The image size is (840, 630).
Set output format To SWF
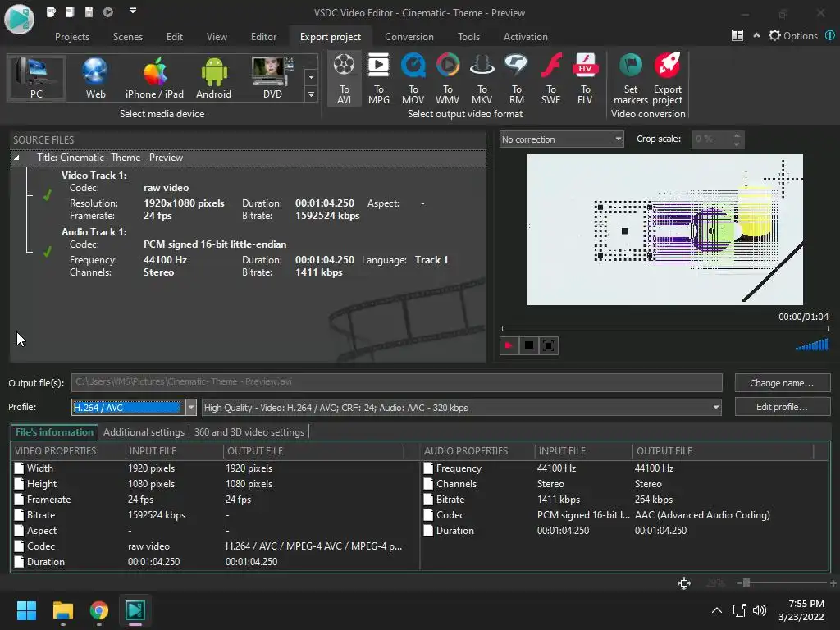550,79
